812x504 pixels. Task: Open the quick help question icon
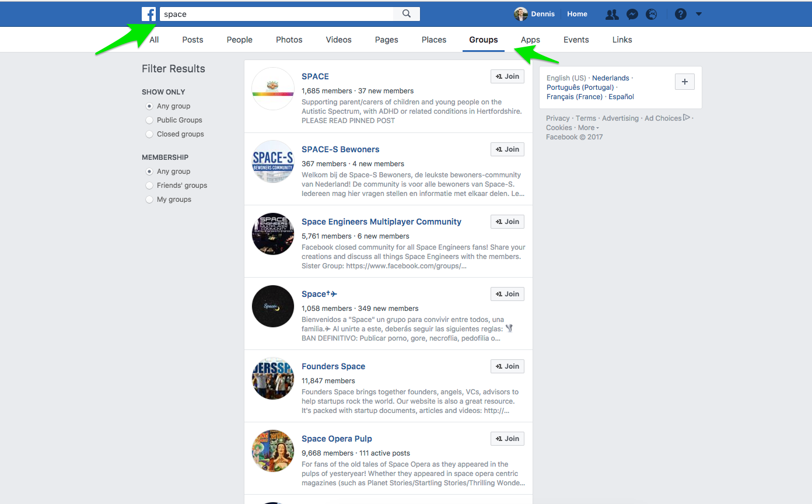click(x=680, y=14)
